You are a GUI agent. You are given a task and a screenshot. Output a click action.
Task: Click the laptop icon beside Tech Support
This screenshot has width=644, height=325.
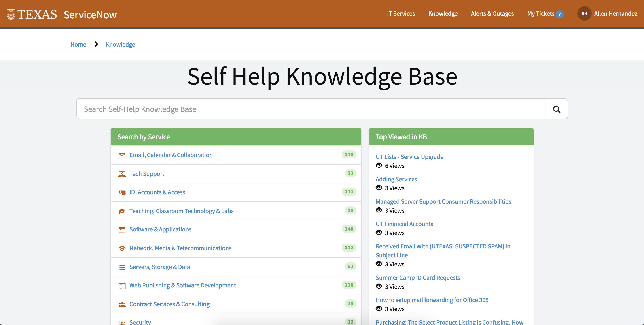click(122, 174)
